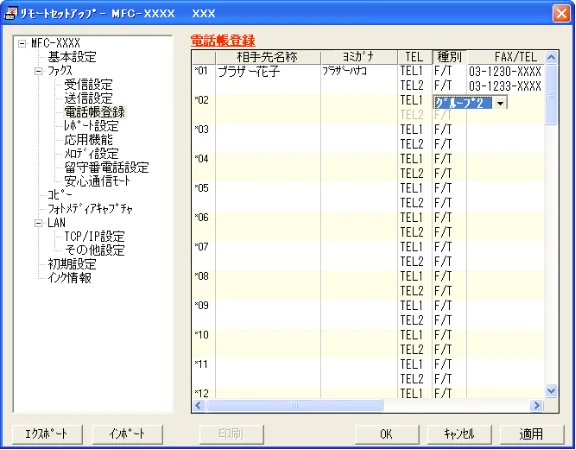Select 送信設定 in the tree

(x=88, y=98)
